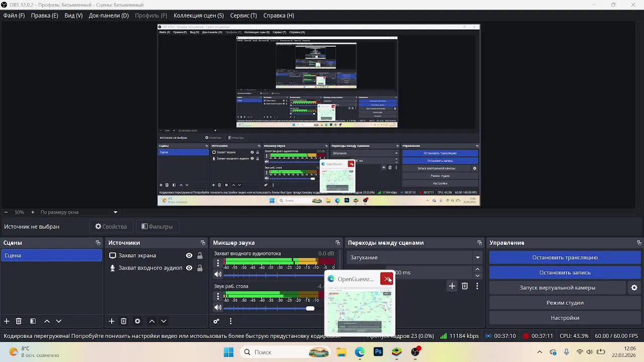Increase transition duration with up arrow
Image resolution: width=644 pixels, height=362 pixels.
(477, 270)
